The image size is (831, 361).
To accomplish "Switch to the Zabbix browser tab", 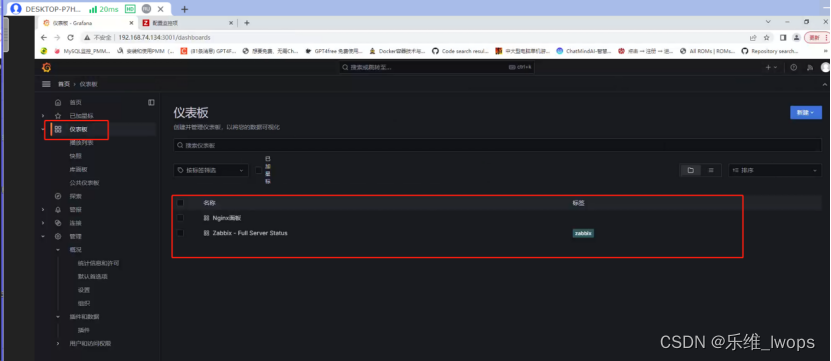I will pyautogui.click(x=188, y=23).
